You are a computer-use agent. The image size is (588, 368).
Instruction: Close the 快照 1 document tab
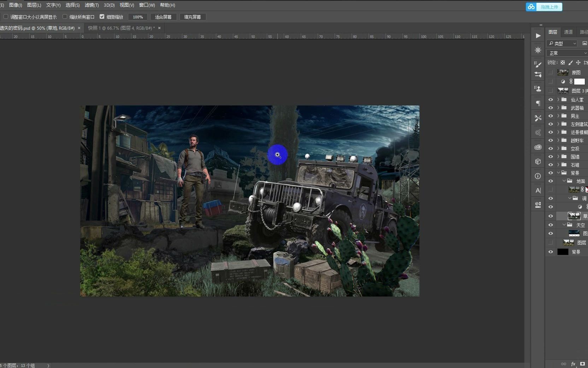coord(159,28)
